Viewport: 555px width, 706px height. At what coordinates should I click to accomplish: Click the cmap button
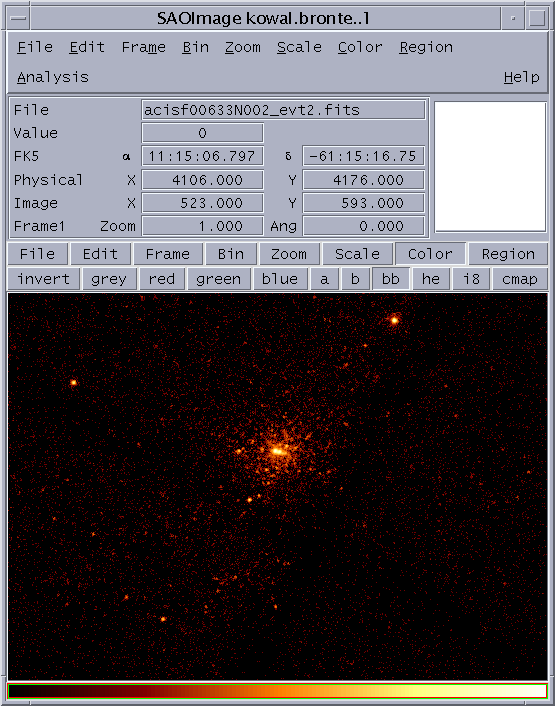coord(520,279)
